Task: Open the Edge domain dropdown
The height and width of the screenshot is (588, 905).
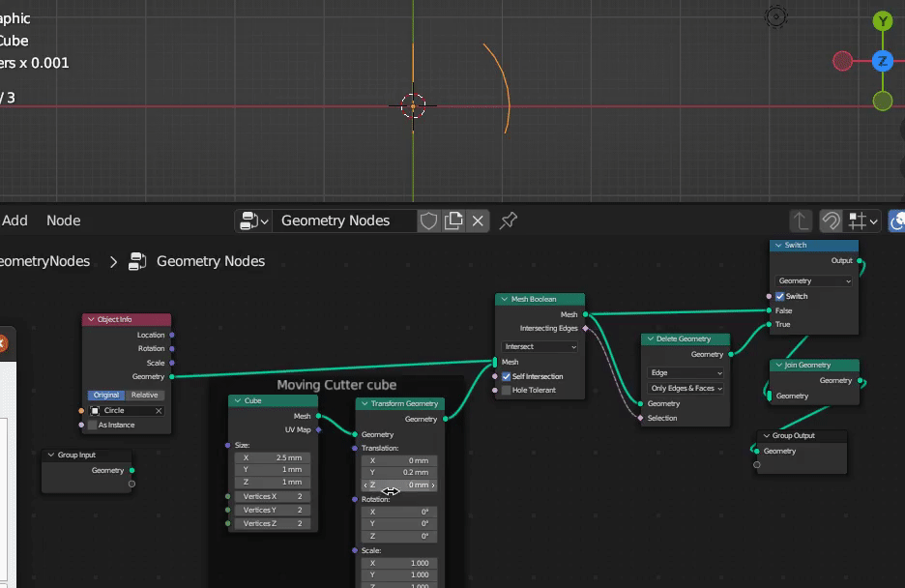Action: click(686, 373)
